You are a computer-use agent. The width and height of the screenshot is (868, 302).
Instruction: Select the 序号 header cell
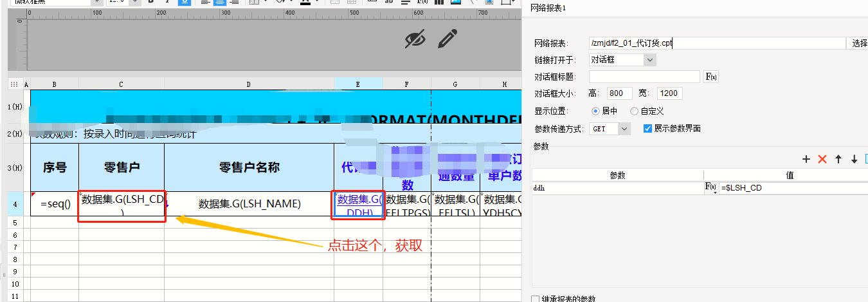55,167
